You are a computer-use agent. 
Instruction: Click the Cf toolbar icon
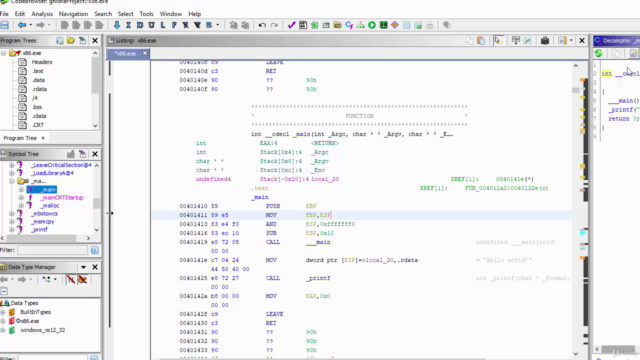pos(349,25)
